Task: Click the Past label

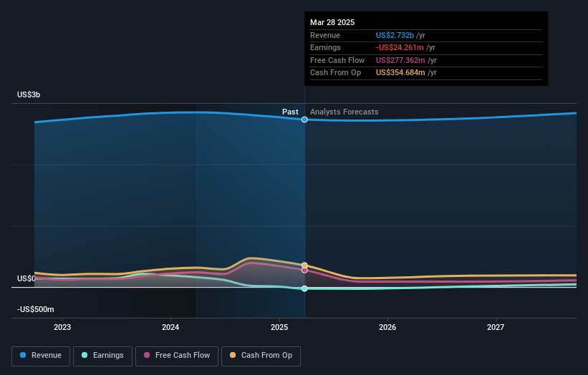Action: coord(290,112)
